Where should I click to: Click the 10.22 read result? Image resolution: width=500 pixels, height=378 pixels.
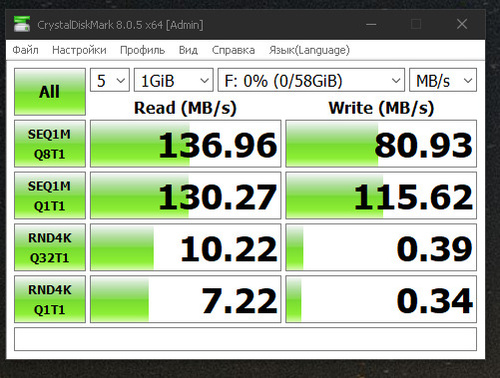(186, 247)
